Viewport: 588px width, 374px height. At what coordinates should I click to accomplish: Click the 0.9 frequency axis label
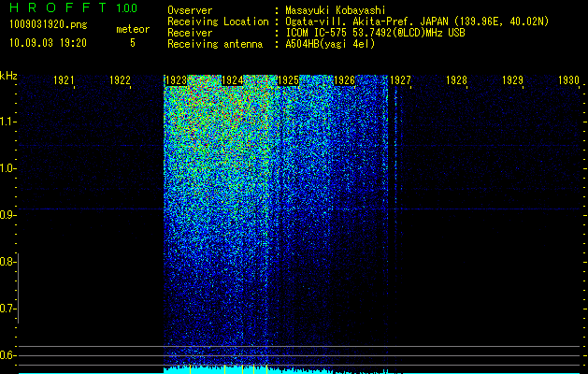point(7,215)
